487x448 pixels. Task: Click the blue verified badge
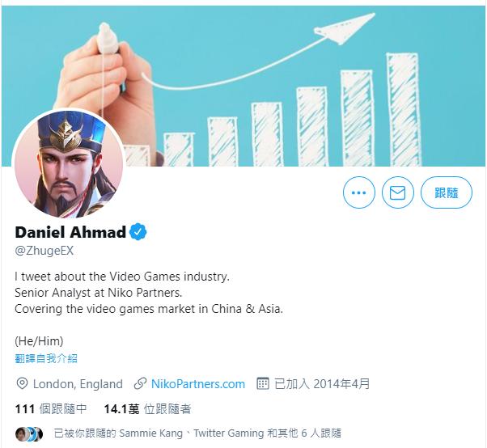(138, 232)
